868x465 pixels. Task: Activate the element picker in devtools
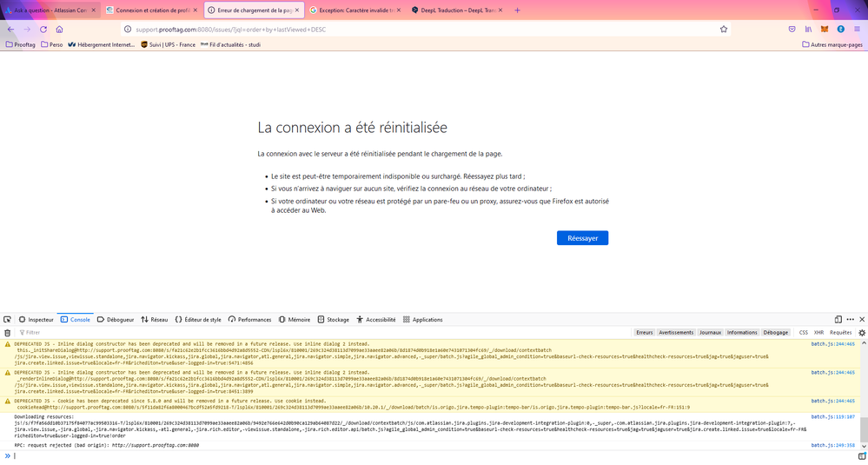pyautogui.click(x=7, y=319)
